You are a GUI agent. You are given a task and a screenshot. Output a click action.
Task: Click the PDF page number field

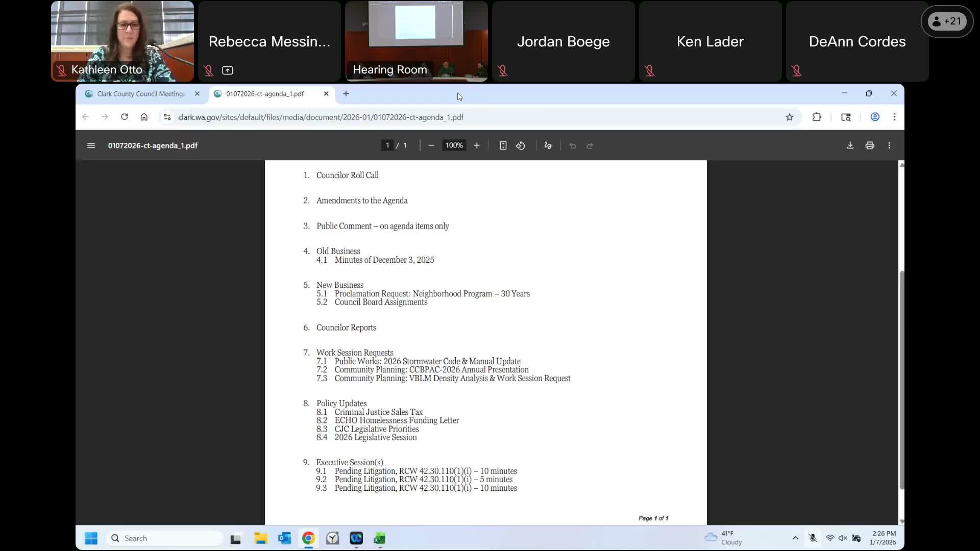coord(387,145)
